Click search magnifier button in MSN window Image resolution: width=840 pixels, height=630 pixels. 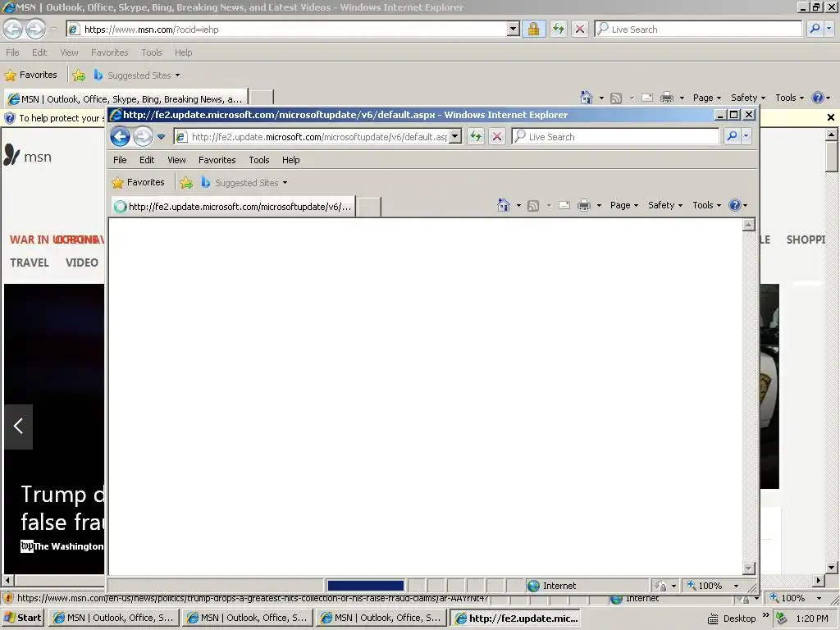click(x=815, y=29)
